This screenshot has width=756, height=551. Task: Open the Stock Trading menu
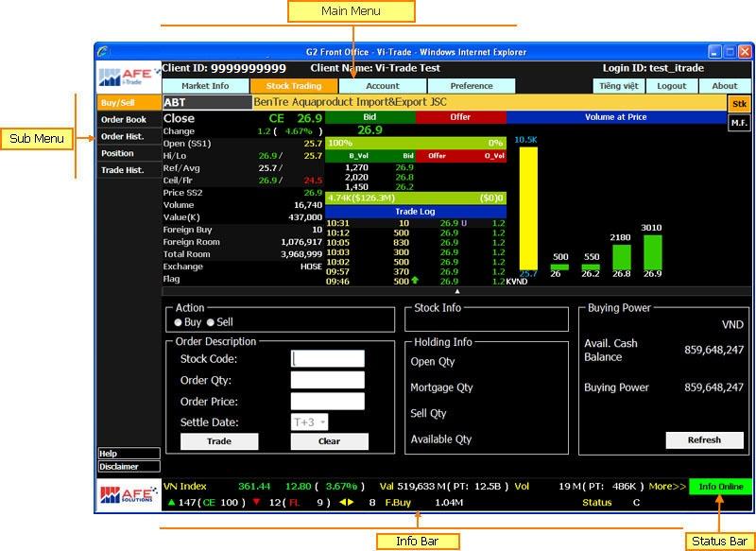click(294, 86)
